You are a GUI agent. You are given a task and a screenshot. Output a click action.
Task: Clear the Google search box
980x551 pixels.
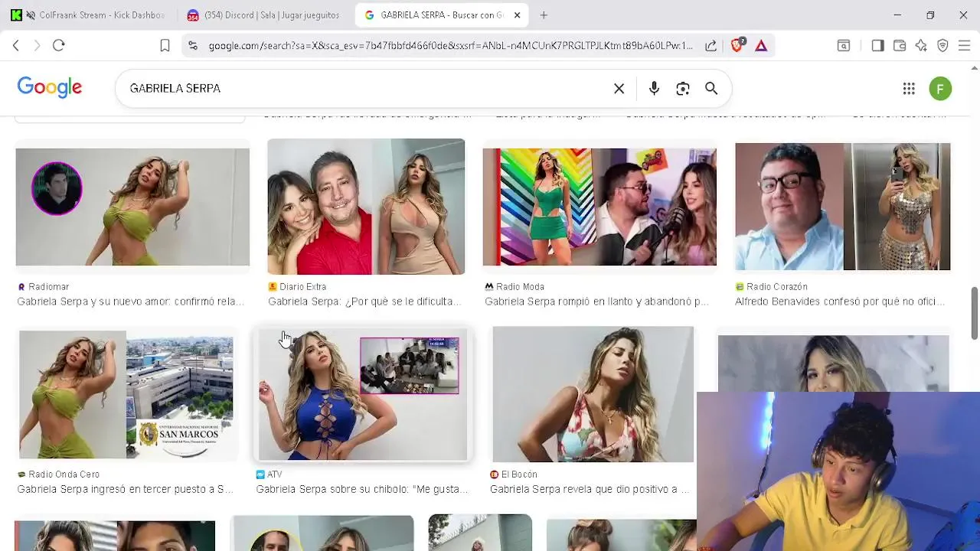click(619, 89)
